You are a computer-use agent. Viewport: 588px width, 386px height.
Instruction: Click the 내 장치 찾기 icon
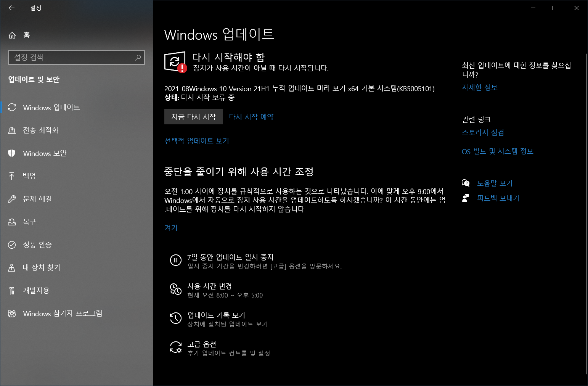click(12, 268)
